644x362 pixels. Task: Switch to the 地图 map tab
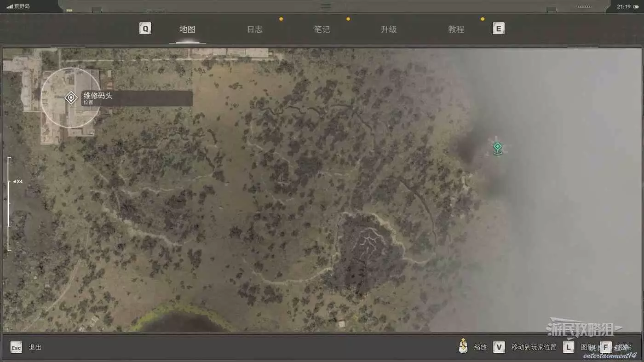coord(187,29)
